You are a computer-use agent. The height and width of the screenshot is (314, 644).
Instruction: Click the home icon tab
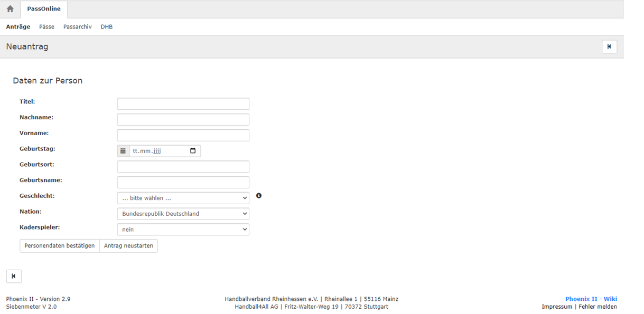tap(10, 9)
